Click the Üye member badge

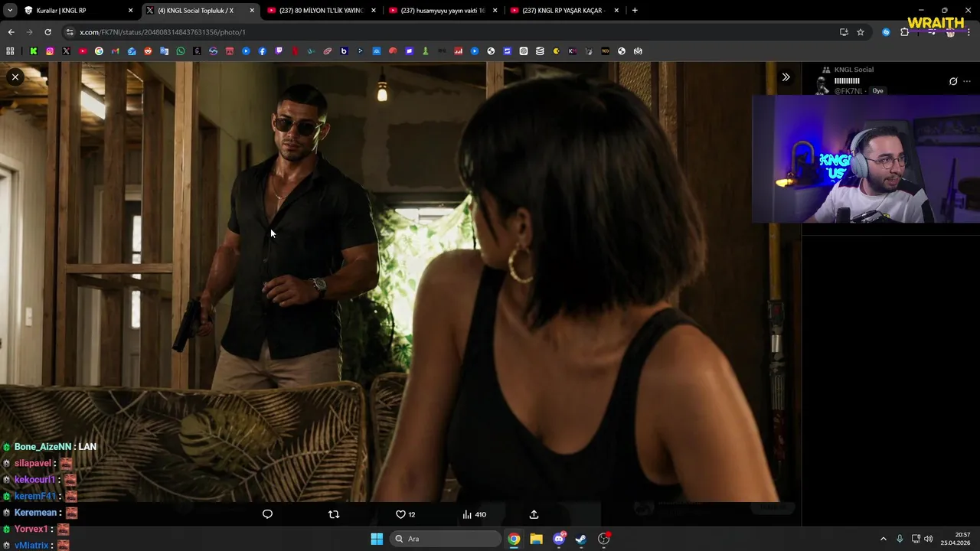tap(877, 91)
